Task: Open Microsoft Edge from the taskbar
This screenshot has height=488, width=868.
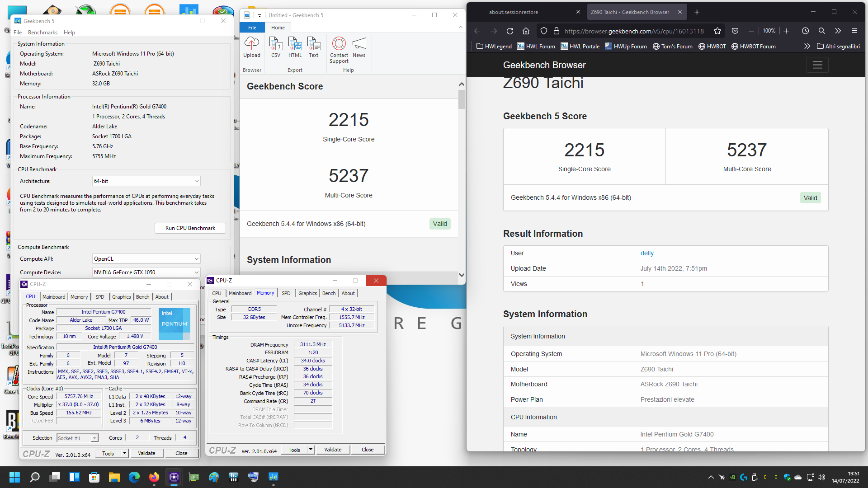Action: click(x=134, y=477)
